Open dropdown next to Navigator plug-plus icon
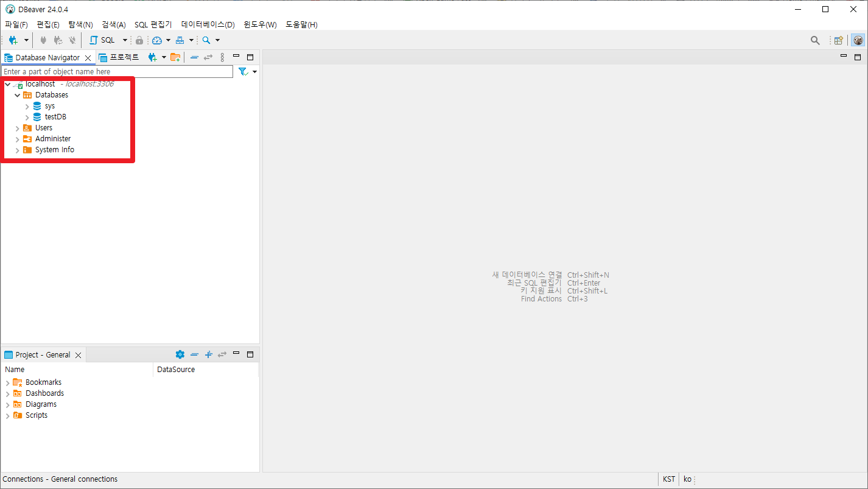 pos(164,57)
